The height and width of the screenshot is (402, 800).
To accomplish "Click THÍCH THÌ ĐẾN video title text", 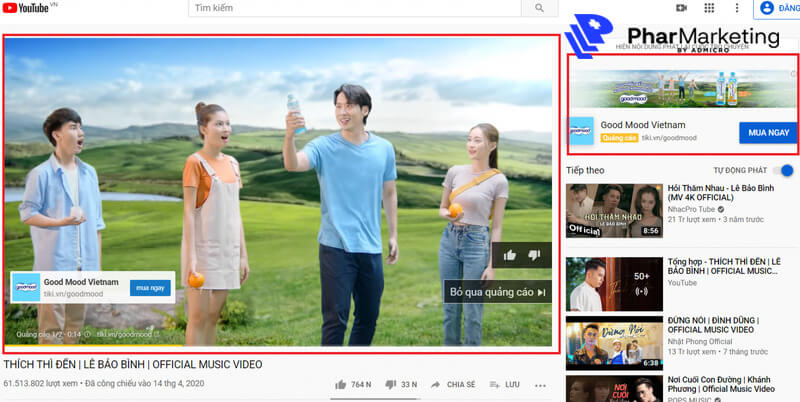I will 133,364.
